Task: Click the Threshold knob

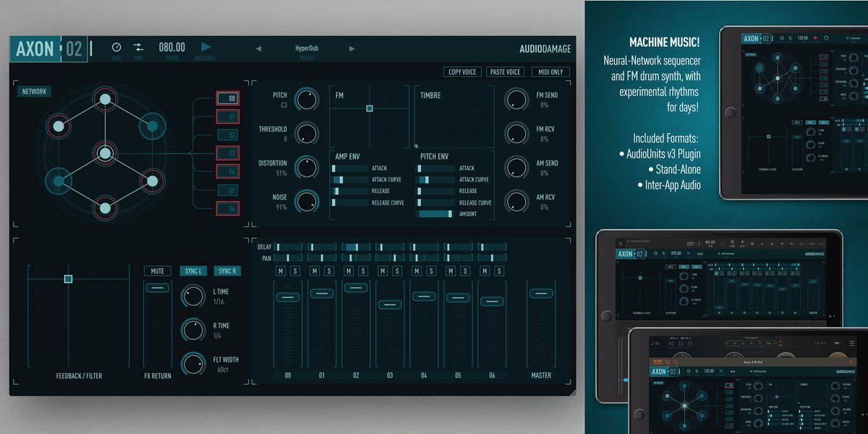Action: point(307,132)
